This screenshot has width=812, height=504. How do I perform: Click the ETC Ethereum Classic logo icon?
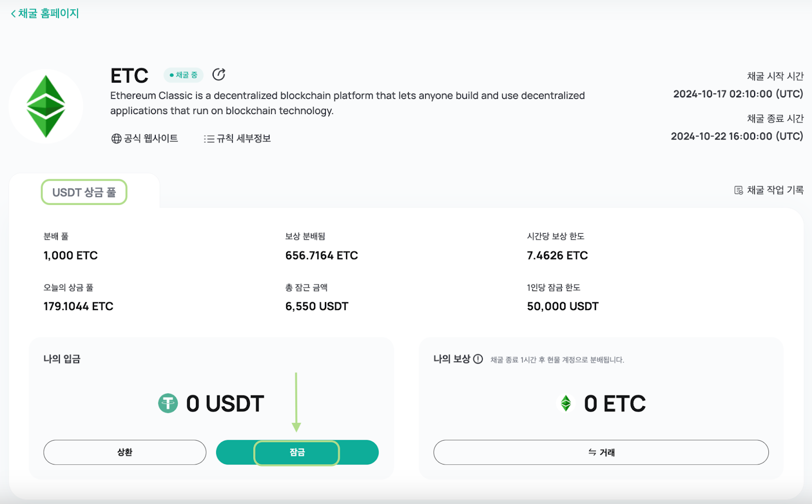[46, 105]
